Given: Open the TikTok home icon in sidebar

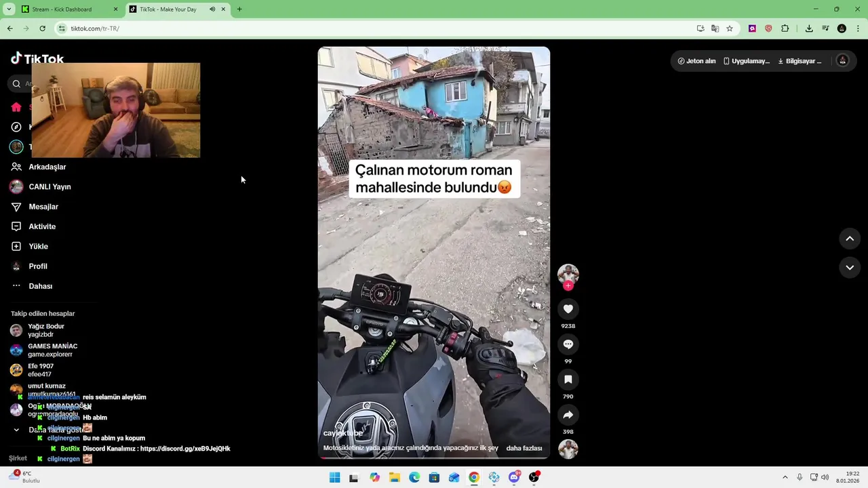Looking at the screenshot, I should tap(16, 107).
